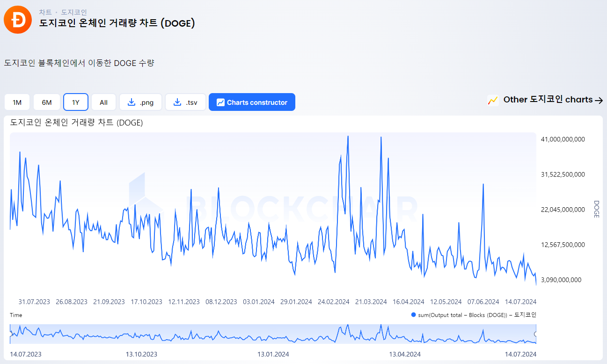
Task: Click the 31.07.2023 x-axis date
Action: [x=34, y=302]
